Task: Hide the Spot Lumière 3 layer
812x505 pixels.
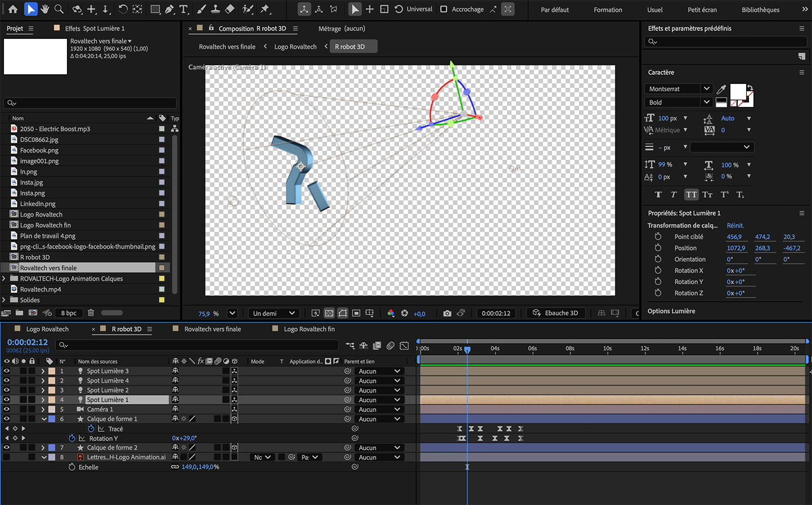Action: click(7, 371)
